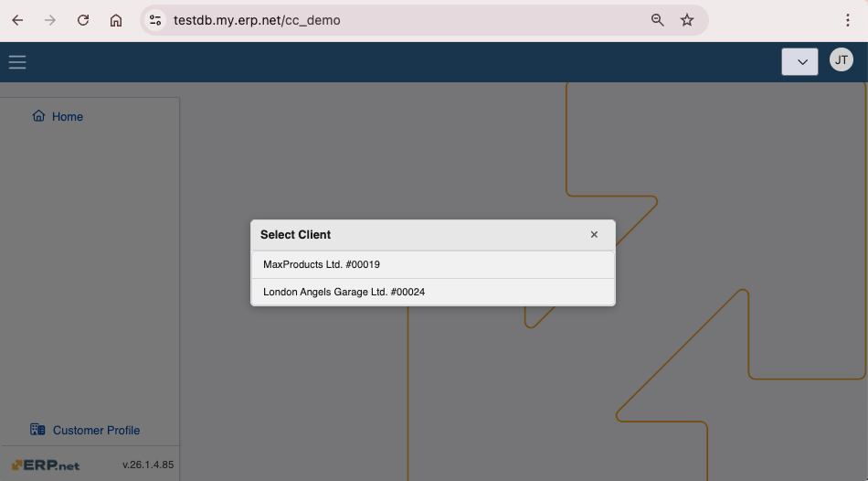
Task: Open the Customer Profile link
Action: 96,431
